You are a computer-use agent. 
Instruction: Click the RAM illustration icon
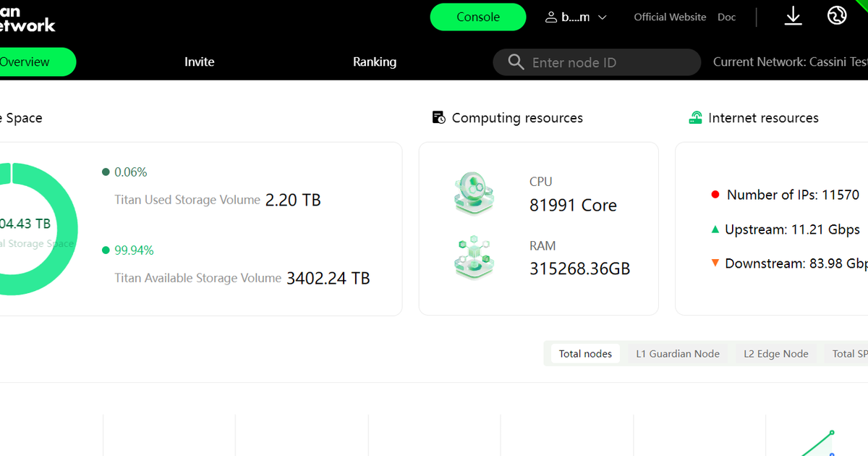pos(474,257)
